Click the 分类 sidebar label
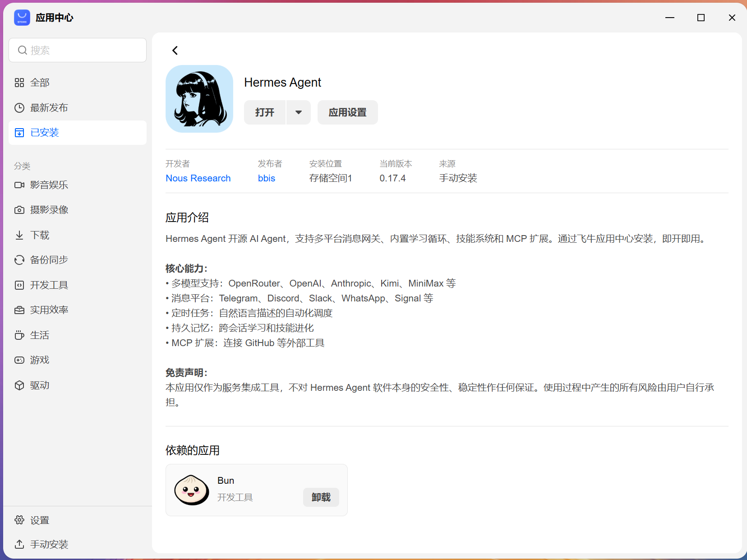Screen dimensions: 747x560 coord(22,166)
